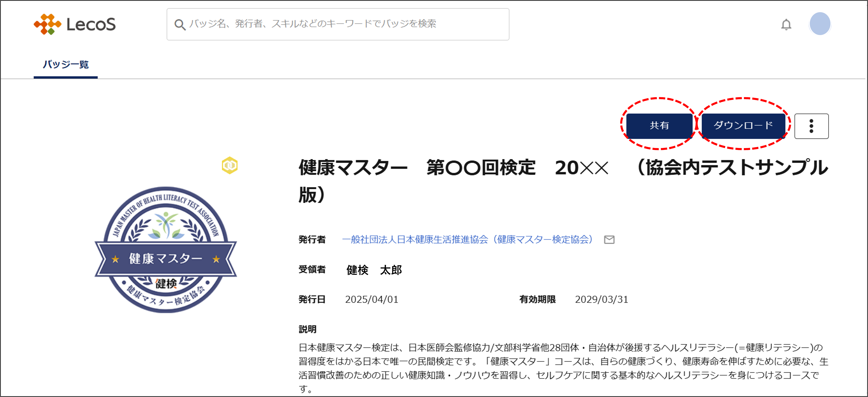Click the recipient name 健検 太郎
This screenshot has height=397, width=868.
(374, 270)
